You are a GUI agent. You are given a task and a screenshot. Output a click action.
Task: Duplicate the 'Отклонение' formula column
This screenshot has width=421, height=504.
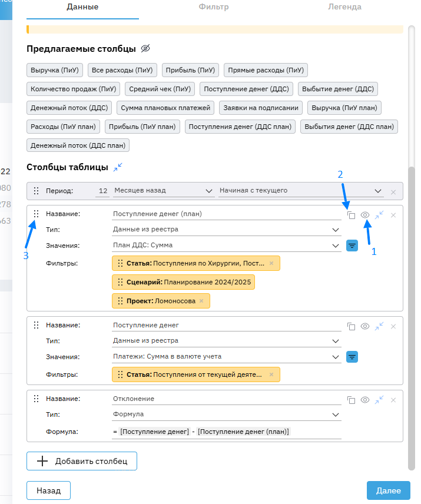click(x=351, y=400)
